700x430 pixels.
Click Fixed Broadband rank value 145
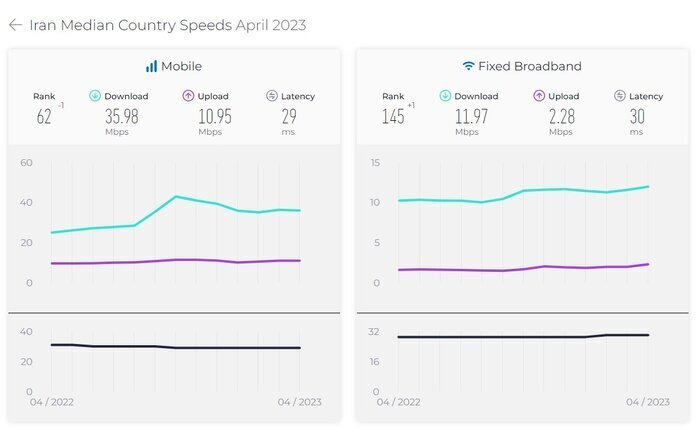tap(393, 116)
